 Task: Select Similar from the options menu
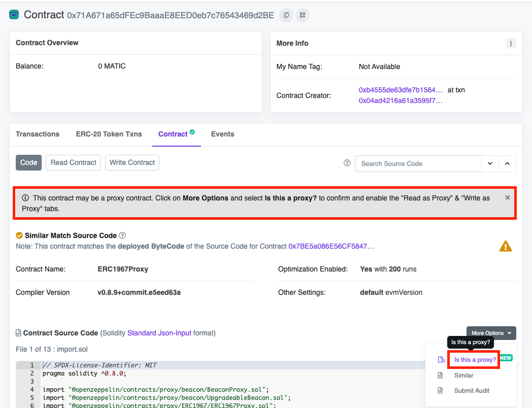pos(463,375)
